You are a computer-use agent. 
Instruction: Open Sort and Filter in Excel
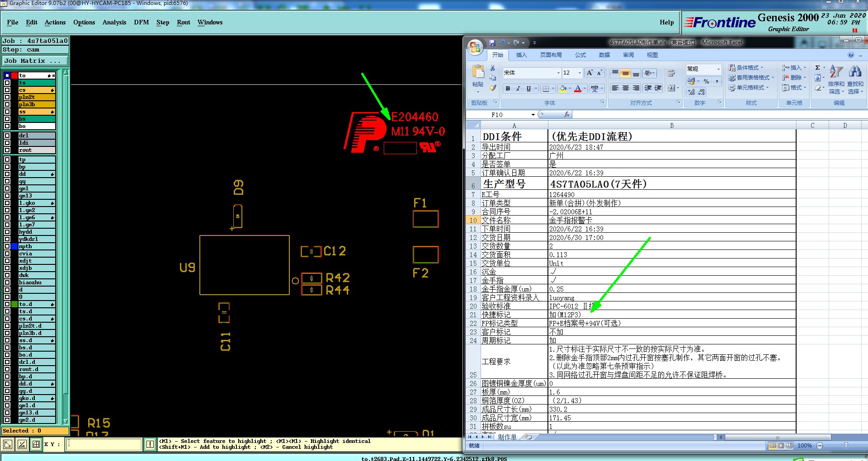tap(836, 79)
